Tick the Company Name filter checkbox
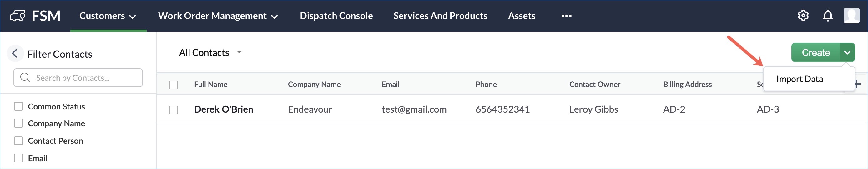This screenshot has width=868, height=169. coord(18,123)
